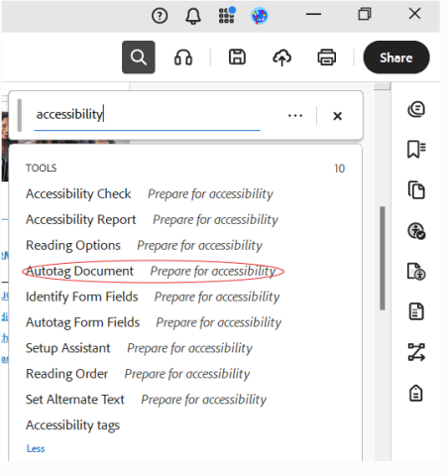Save the file with floppy disk icon
This screenshot has width=448, height=476.
237,57
